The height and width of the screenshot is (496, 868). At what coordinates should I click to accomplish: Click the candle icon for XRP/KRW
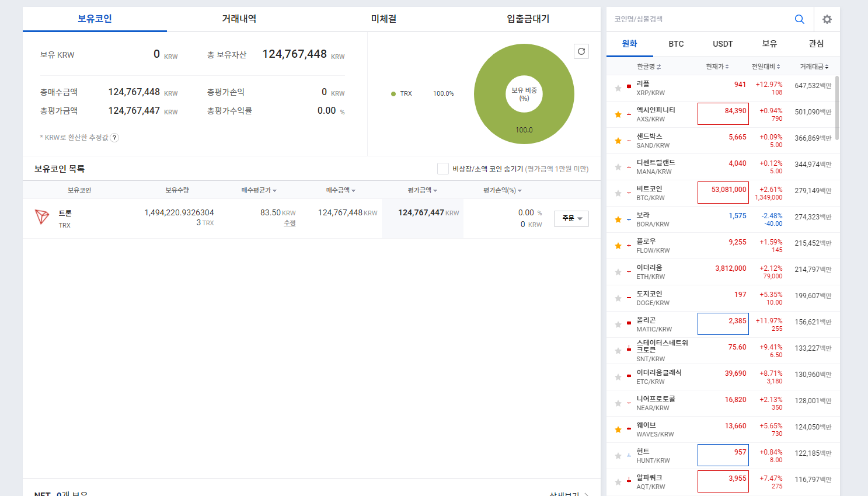click(x=629, y=86)
